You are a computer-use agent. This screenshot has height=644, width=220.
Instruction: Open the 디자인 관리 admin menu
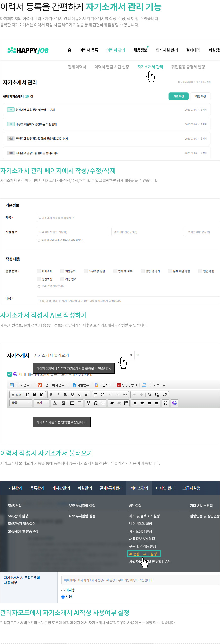click(165, 488)
